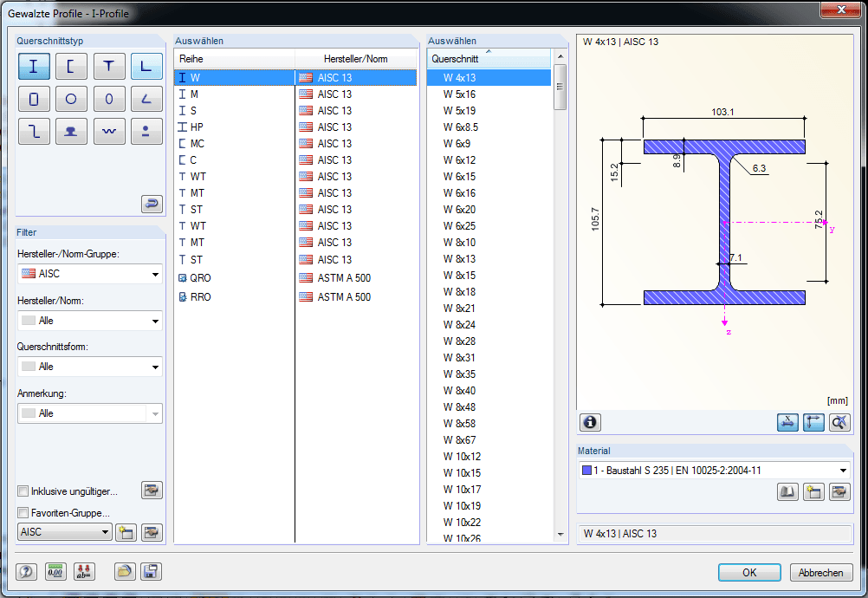Image resolution: width=868 pixels, height=598 pixels.
Task: Open the ab= units icon
Action: click(84, 571)
